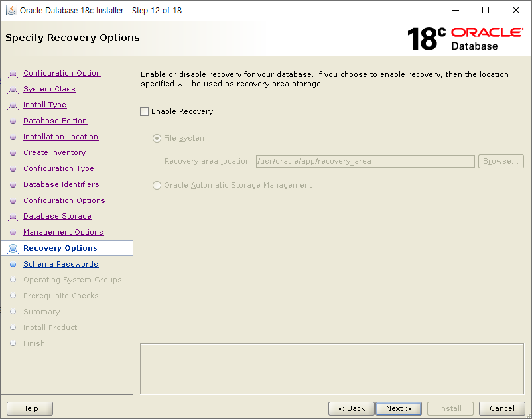The width and height of the screenshot is (532, 419).
Task: Proceed with the Next > button
Action: click(399, 408)
